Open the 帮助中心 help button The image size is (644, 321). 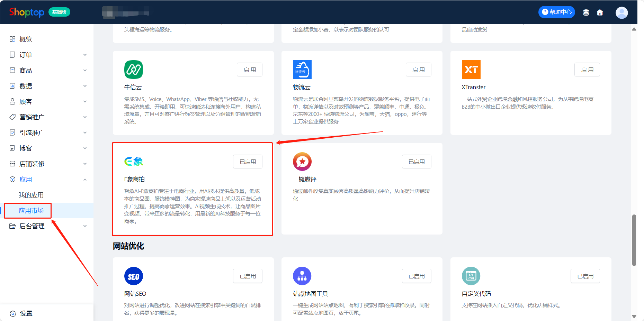pos(556,12)
